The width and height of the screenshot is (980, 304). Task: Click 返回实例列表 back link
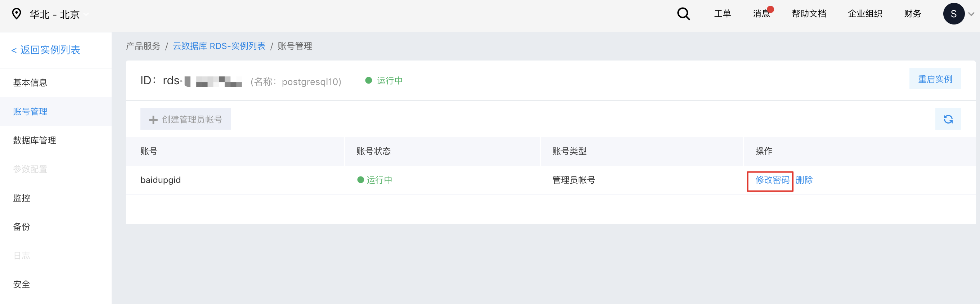point(46,50)
